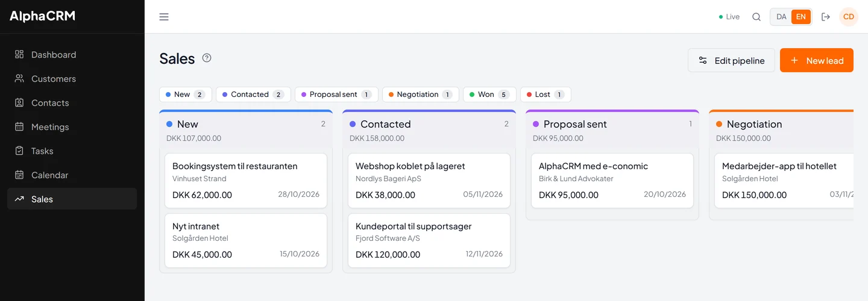Create a New lead
The width and height of the screenshot is (868, 301).
tap(817, 60)
